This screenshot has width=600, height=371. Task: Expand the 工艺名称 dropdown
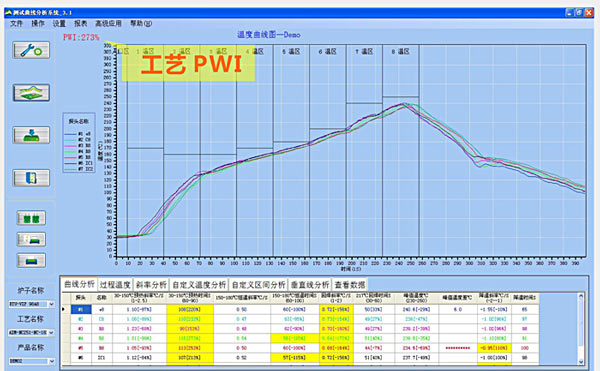[x=51, y=333]
